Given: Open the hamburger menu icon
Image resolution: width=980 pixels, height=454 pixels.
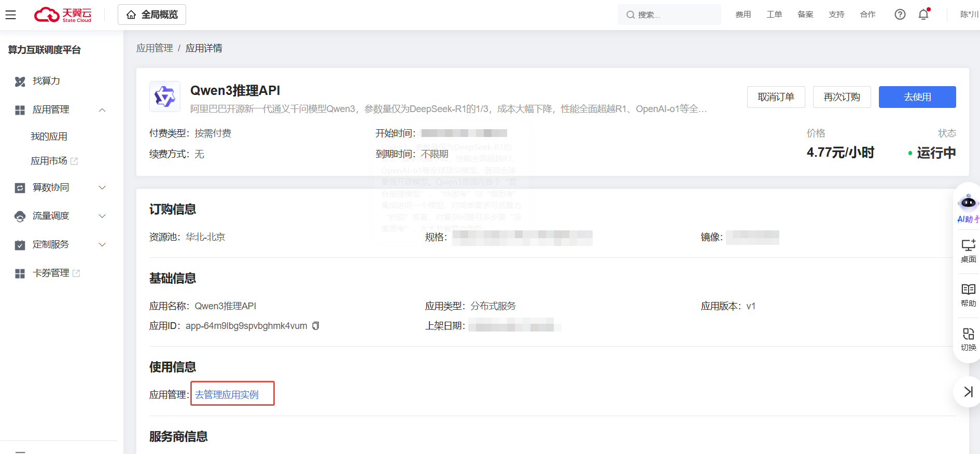Looking at the screenshot, I should coord(10,15).
